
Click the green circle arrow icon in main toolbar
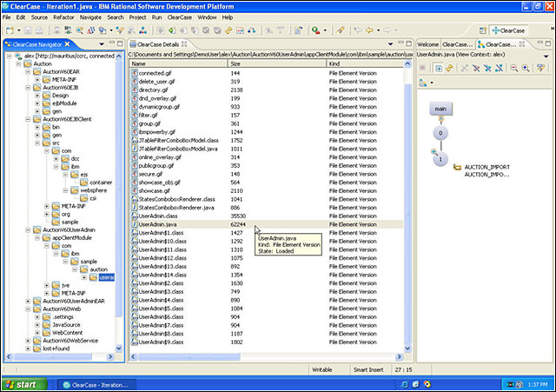click(x=172, y=30)
